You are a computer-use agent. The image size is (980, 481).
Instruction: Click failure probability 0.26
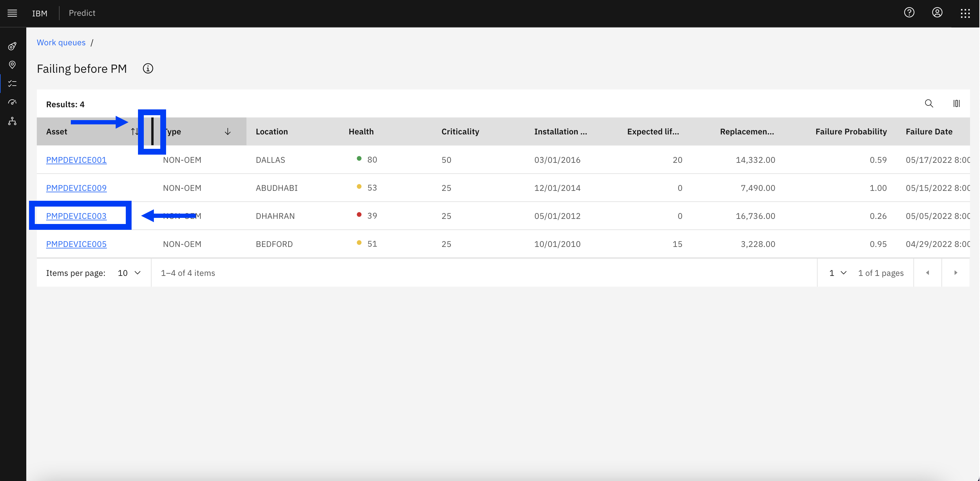click(x=878, y=216)
